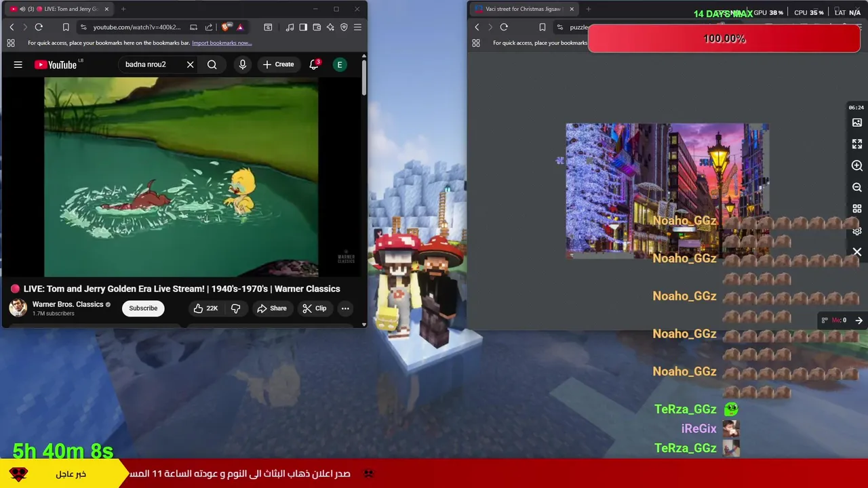Mute the Tom and Jerry tab audio

[x=22, y=9]
